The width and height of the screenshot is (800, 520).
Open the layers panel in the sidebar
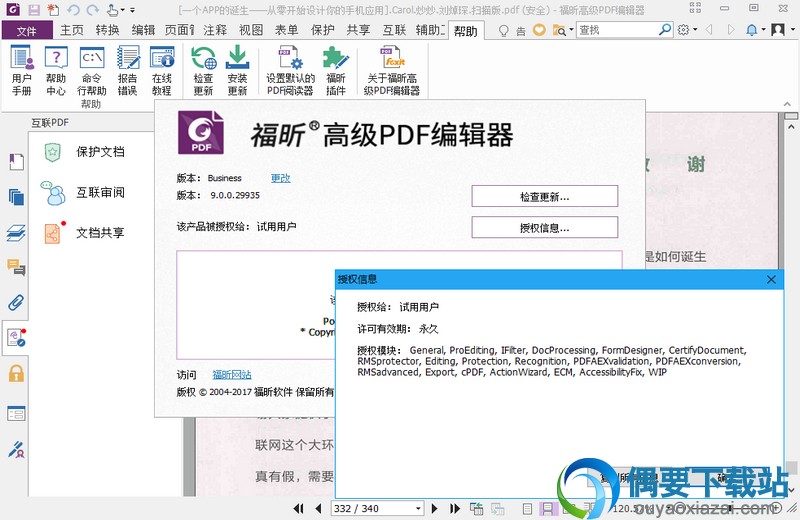16,233
